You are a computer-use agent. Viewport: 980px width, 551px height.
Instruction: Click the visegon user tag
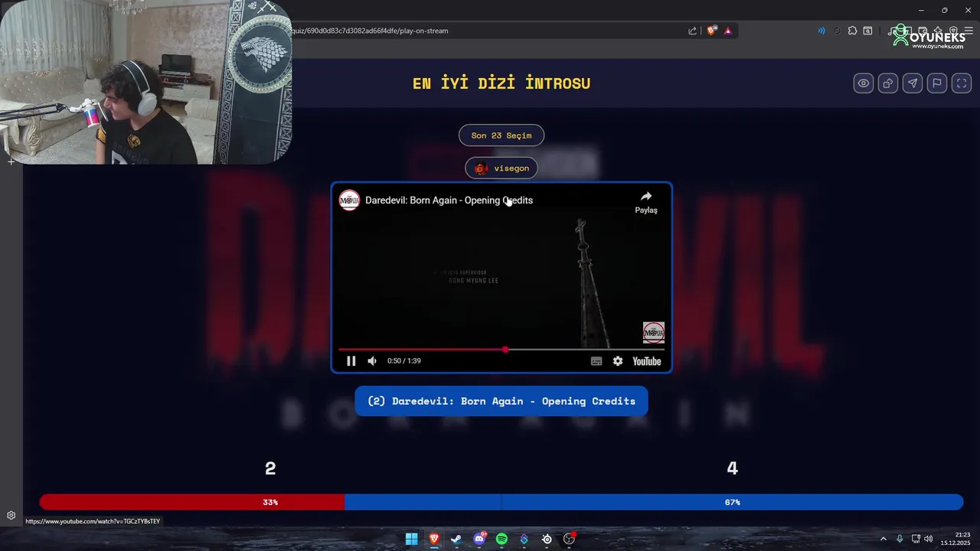(501, 168)
